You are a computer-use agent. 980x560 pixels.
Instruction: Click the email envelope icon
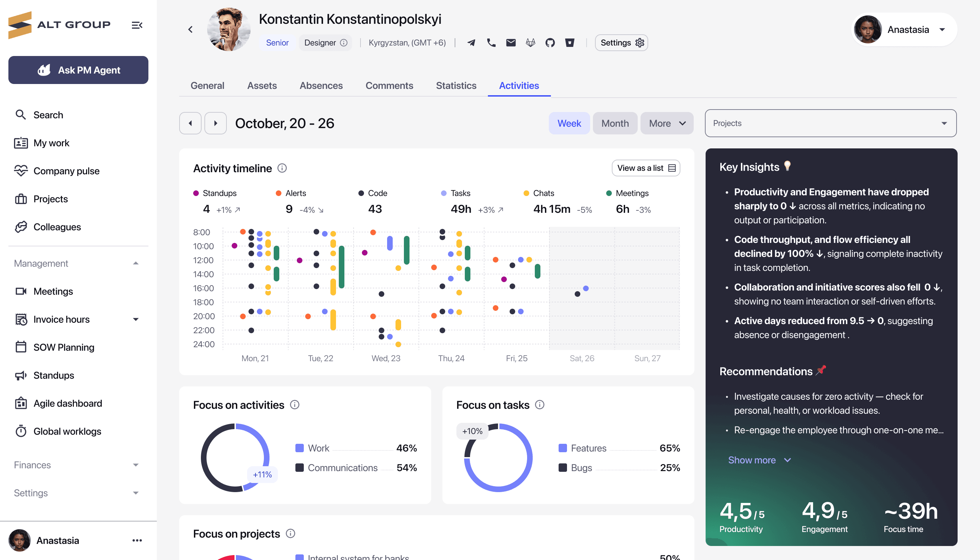(510, 43)
